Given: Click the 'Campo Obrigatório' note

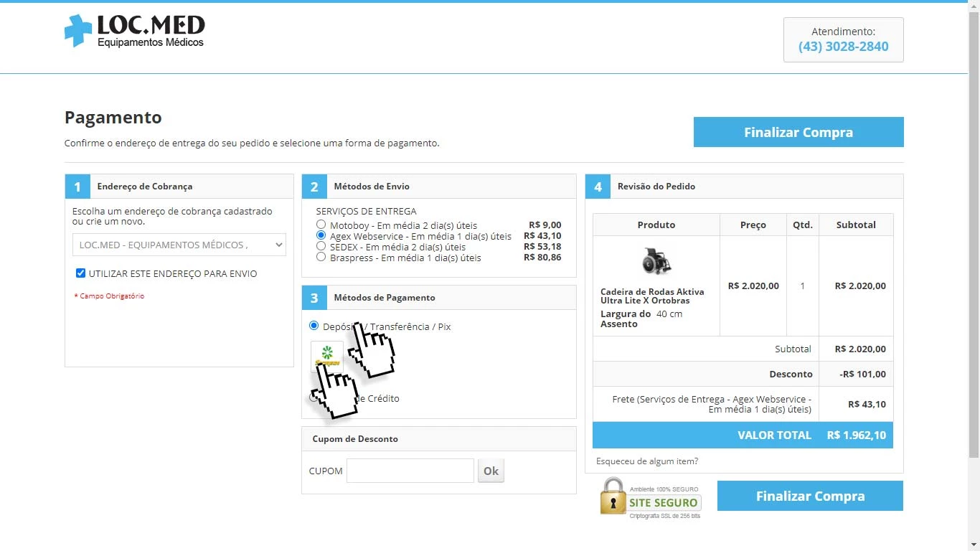Looking at the screenshot, I should click(109, 296).
